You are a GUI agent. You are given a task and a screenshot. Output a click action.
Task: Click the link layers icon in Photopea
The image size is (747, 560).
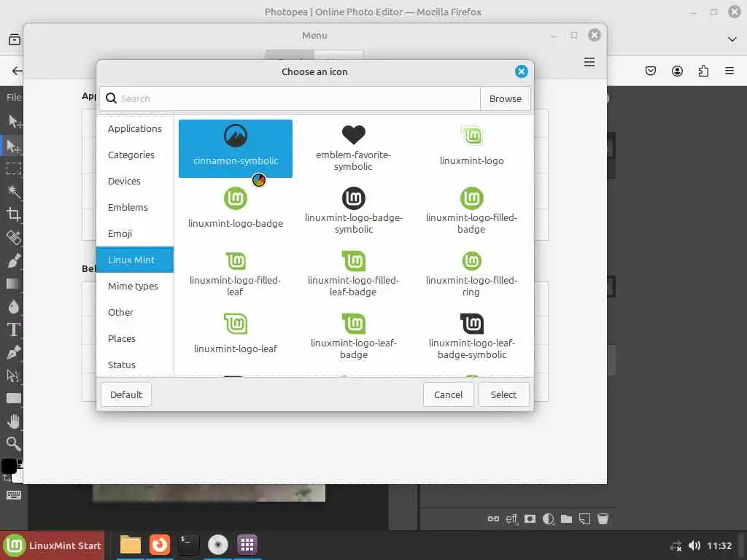click(x=493, y=518)
